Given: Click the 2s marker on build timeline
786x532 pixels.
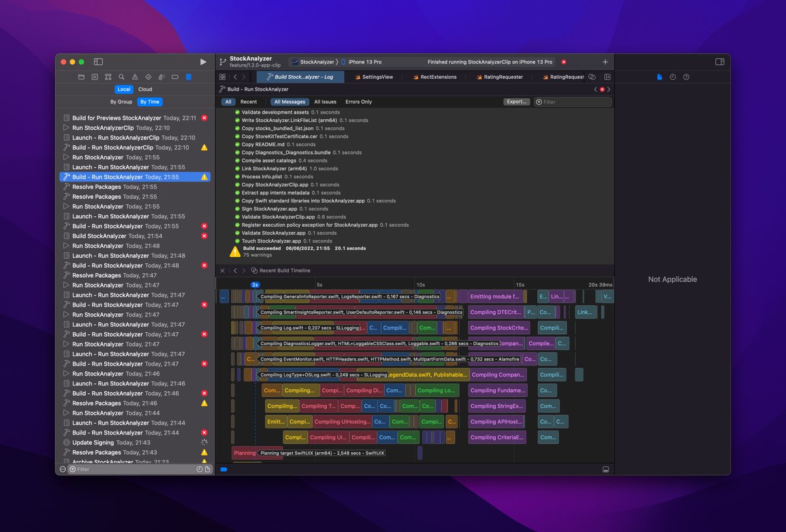Looking at the screenshot, I should click(x=255, y=285).
